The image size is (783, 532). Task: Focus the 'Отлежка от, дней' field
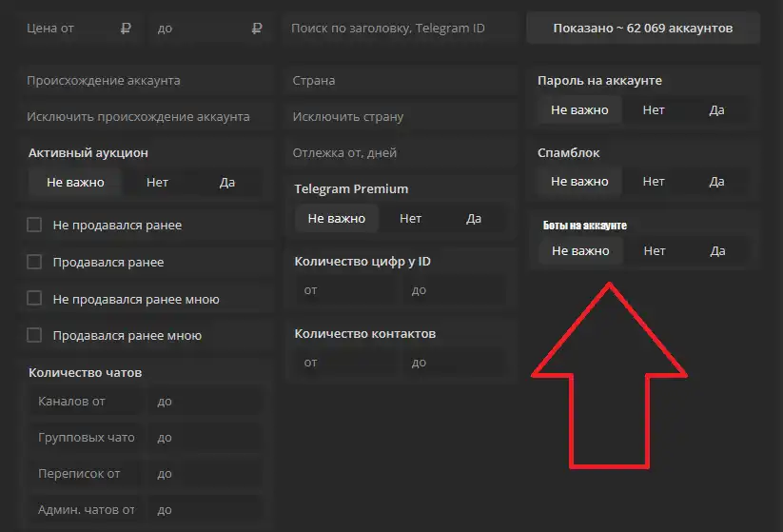(401, 153)
